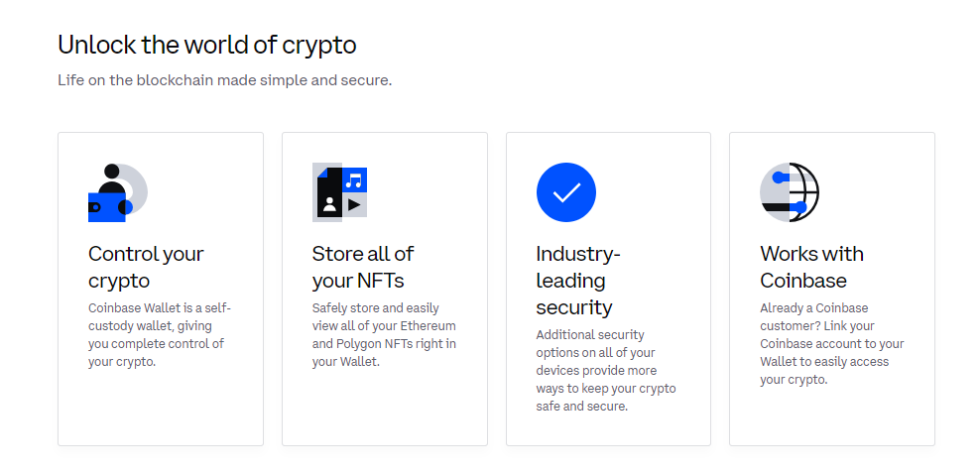The width and height of the screenshot is (980, 474).
Task: Click the blue checkmark security icon
Action: pyautogui.click(x=565, y=192)
